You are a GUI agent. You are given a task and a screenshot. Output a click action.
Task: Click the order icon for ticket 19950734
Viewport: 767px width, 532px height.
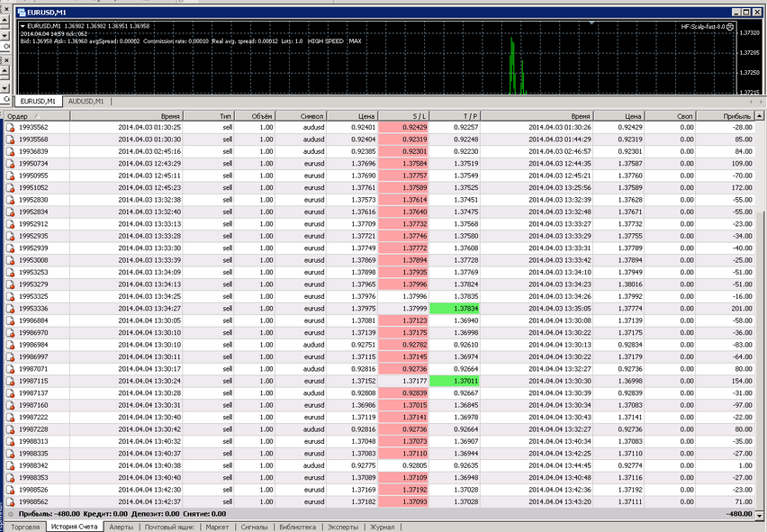[x=10, y=164]
